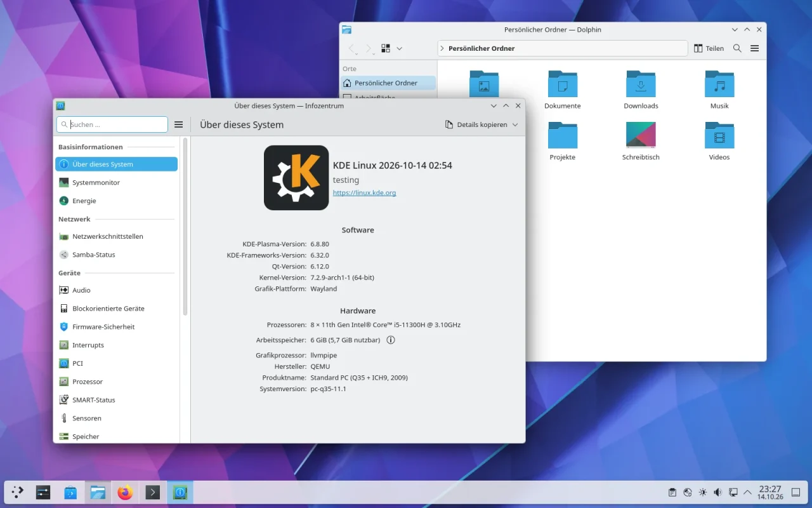This screenshot has width=812, height=508.
Task: Expand the Details kopieren dropdown arrow
Action: [515, 124]
